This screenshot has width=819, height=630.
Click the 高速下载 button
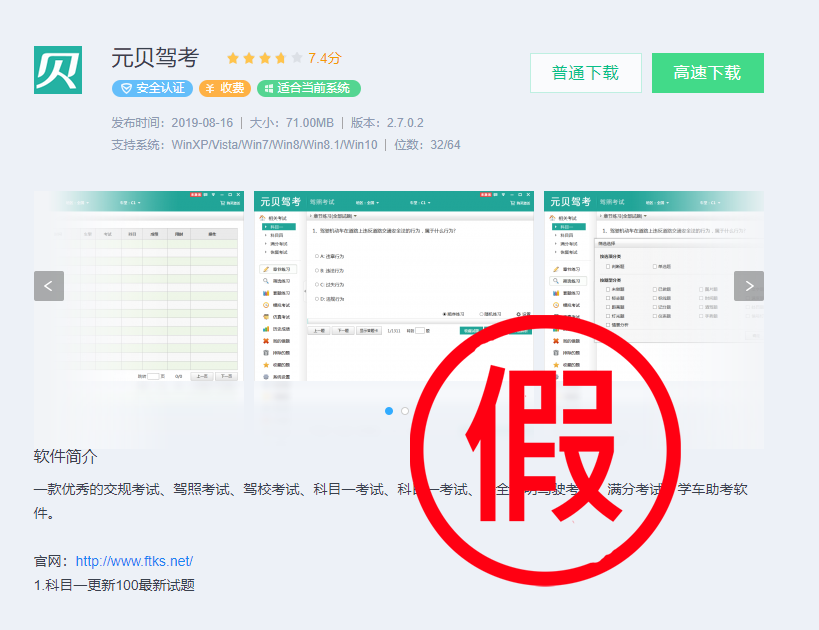click(x=708, y=73)
